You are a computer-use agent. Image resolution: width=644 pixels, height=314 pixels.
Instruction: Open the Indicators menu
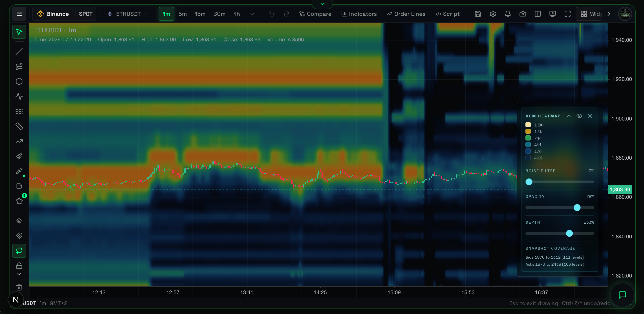(359, 14)
